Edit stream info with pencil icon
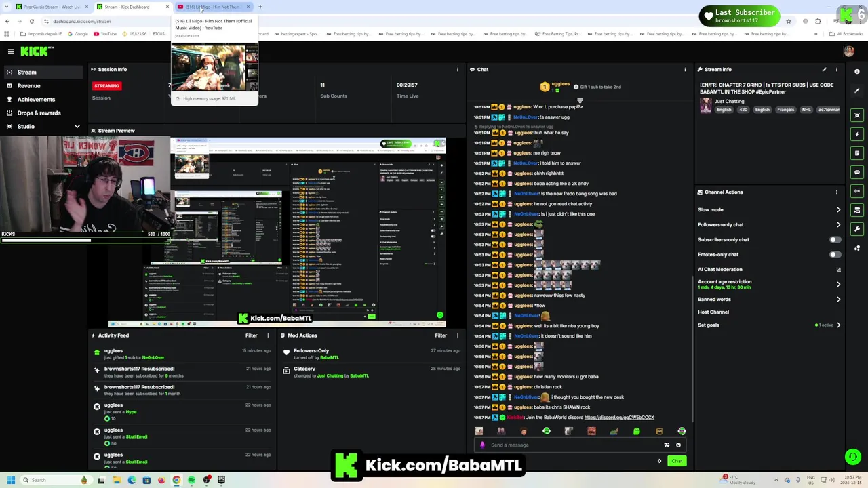The width and height of the screenshot is (868, 488). point(825,69)
